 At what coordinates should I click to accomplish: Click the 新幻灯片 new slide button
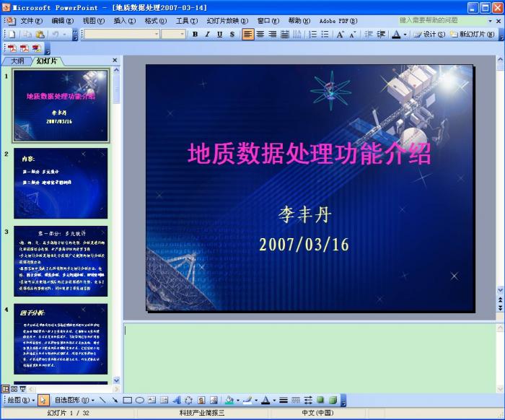[x=472, y=34]
